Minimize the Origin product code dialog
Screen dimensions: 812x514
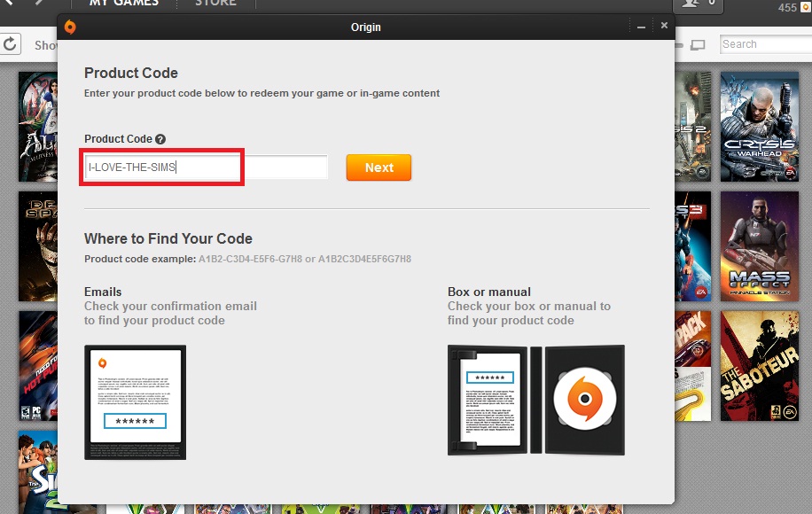641,27
